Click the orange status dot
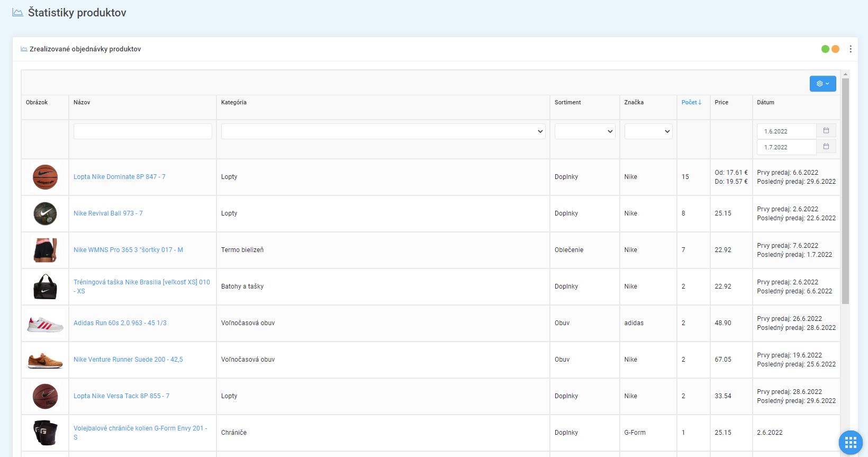Screen dimensions: 868x457 pos(835,49)
